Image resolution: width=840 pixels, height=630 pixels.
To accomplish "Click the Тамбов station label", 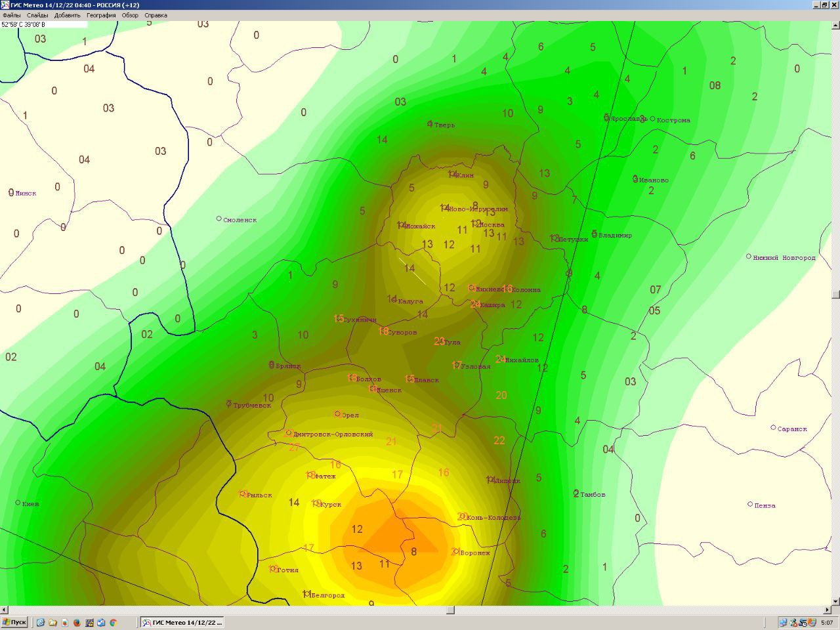I will [x=593, y=495].
